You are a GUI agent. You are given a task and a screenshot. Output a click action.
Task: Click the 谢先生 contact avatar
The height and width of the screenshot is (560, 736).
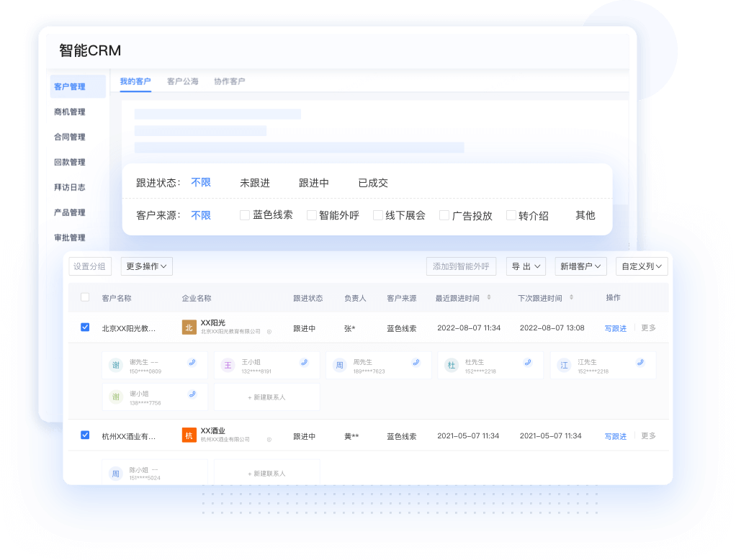(115, 365)
